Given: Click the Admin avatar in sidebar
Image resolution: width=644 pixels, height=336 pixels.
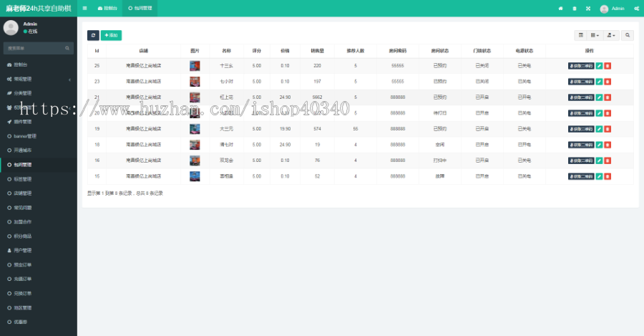Looking at the screenshot, I should pos(11,27).
